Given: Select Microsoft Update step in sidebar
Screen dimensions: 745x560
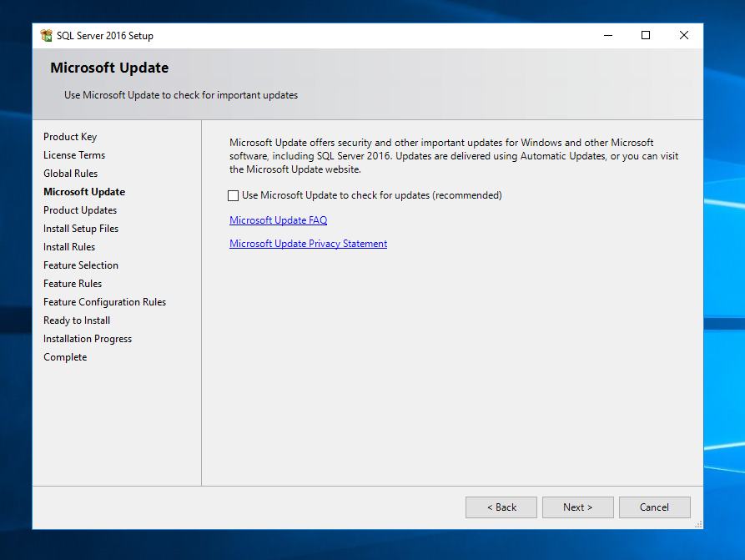Looking at the screenshot, I should [84, 192].
